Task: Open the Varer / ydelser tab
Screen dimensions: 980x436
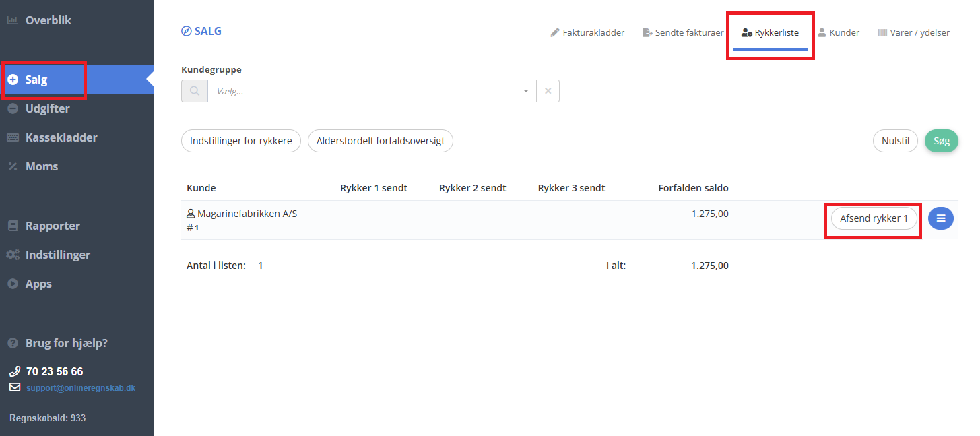Action: pos(913,32)
